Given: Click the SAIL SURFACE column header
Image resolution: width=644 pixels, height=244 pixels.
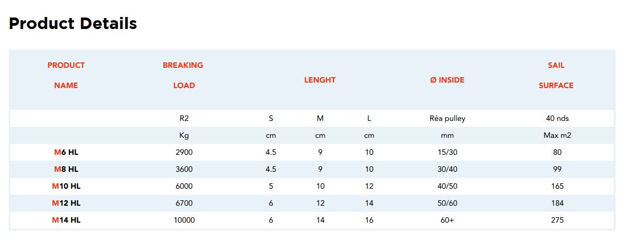Looking at the screenshot, I should click(556, 75).
